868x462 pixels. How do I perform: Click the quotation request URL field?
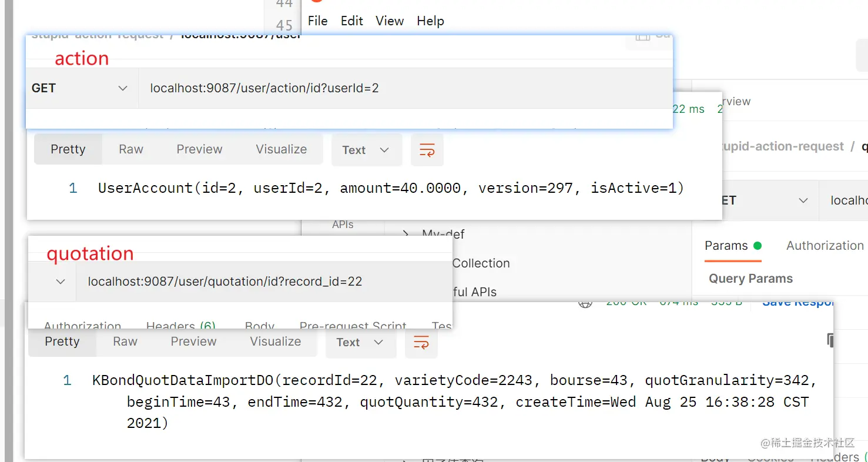click(264, 282)
